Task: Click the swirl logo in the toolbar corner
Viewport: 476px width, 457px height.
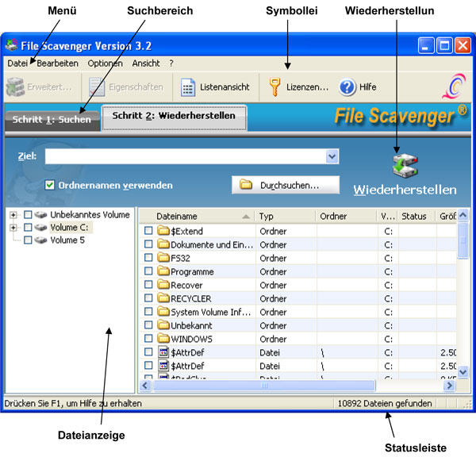Action: (x=455, y=86)
